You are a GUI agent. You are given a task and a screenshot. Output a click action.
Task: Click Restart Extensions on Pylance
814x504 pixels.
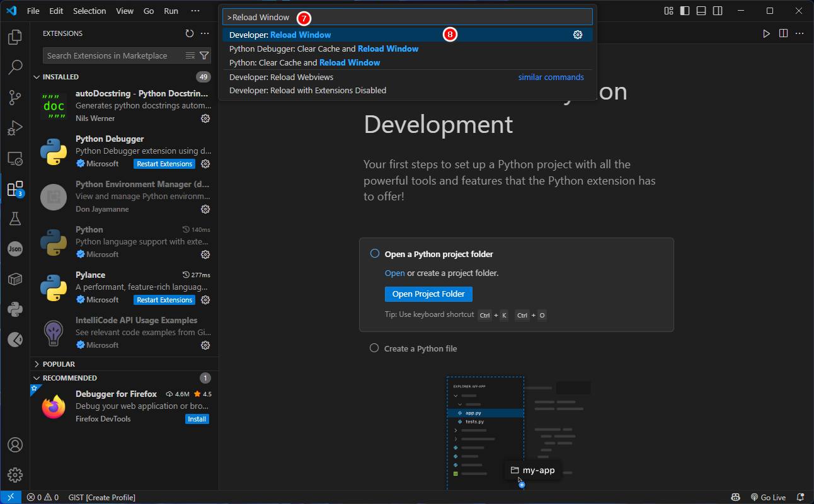coord(164,300)
